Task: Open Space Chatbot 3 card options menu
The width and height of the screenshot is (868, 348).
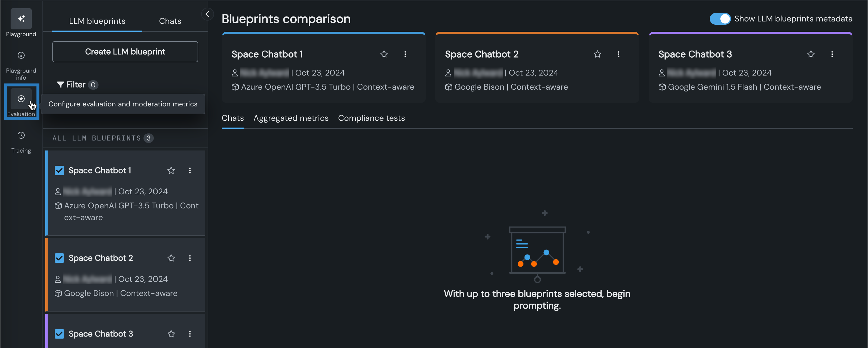Action: [832, 54]
